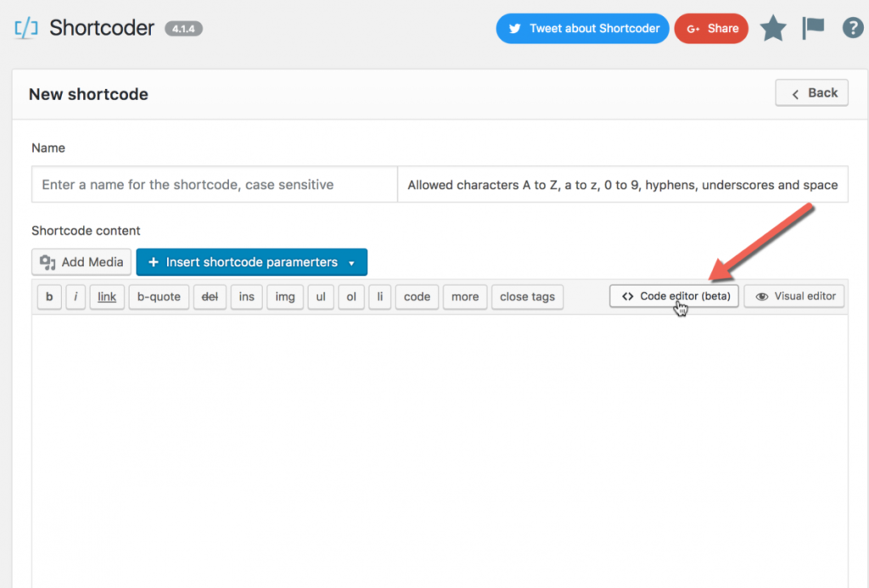The height and width of the screenshot is (588, 869).
Task: Switch to the Visual editor view
Action: coord(794,296)
